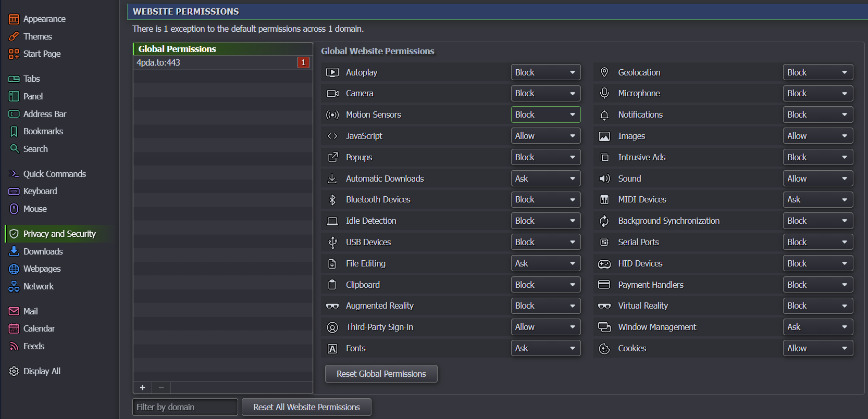The width and height of the screenshot is (868, 419).
Task: Open Mail settings section
Action: pyautogui.click(x=23, y=311)
